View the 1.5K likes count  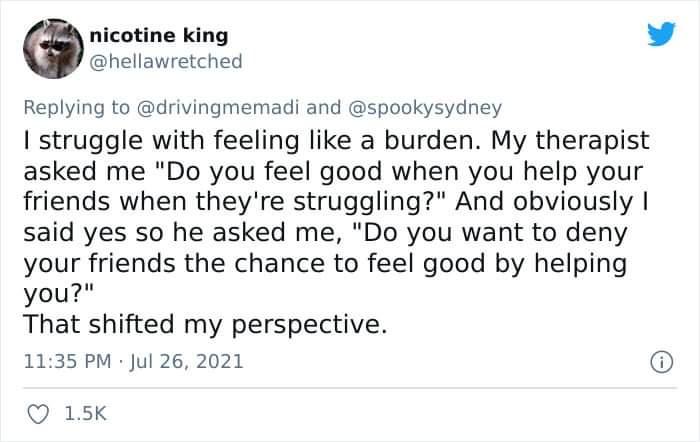pyautogui.click(x=84, y=410)
